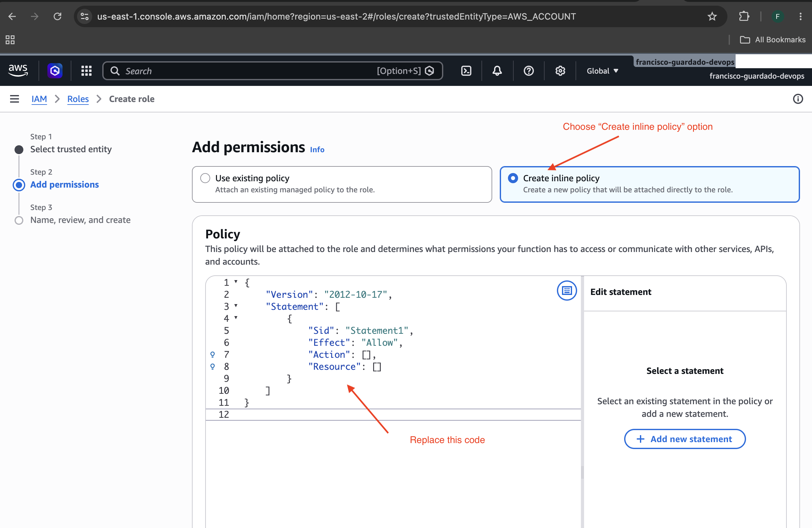
Task: Open the AWS services grid menu
Action: (x=86, y=71)
